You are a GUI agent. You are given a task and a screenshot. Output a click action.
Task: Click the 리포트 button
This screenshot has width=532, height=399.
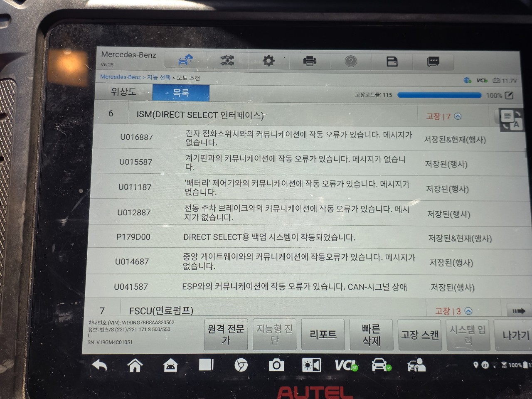(323, 335)
